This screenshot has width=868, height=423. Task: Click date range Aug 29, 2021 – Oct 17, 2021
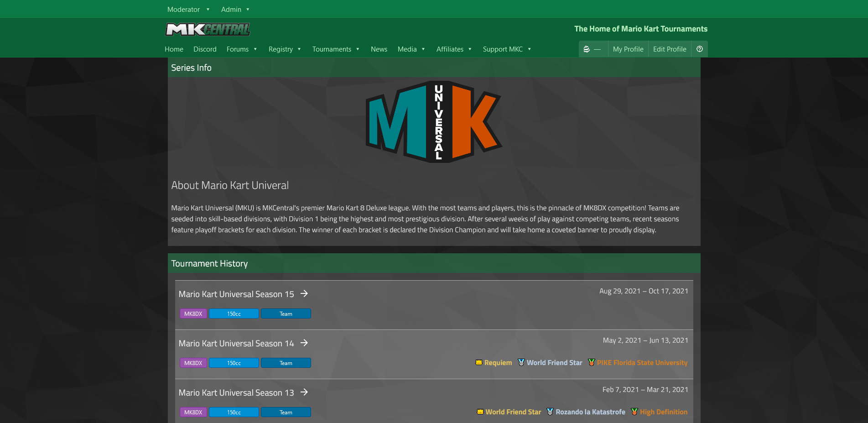[644, 291]
